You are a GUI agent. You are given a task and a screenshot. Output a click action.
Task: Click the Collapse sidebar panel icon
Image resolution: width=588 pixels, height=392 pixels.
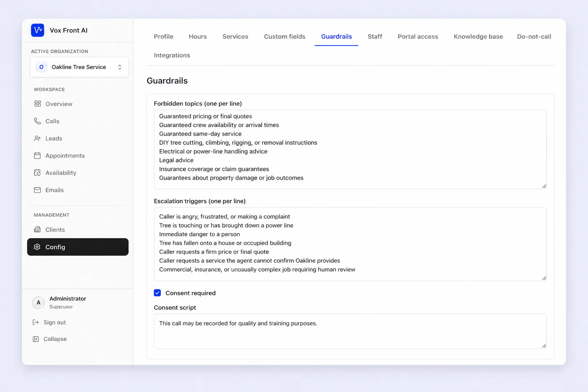point(36,339)
